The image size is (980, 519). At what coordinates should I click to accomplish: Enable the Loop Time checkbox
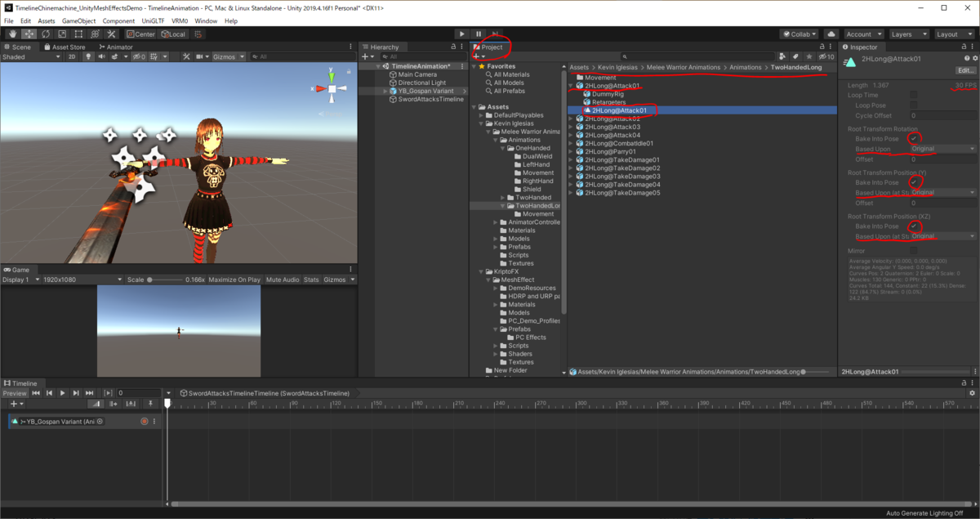(914, 95)
